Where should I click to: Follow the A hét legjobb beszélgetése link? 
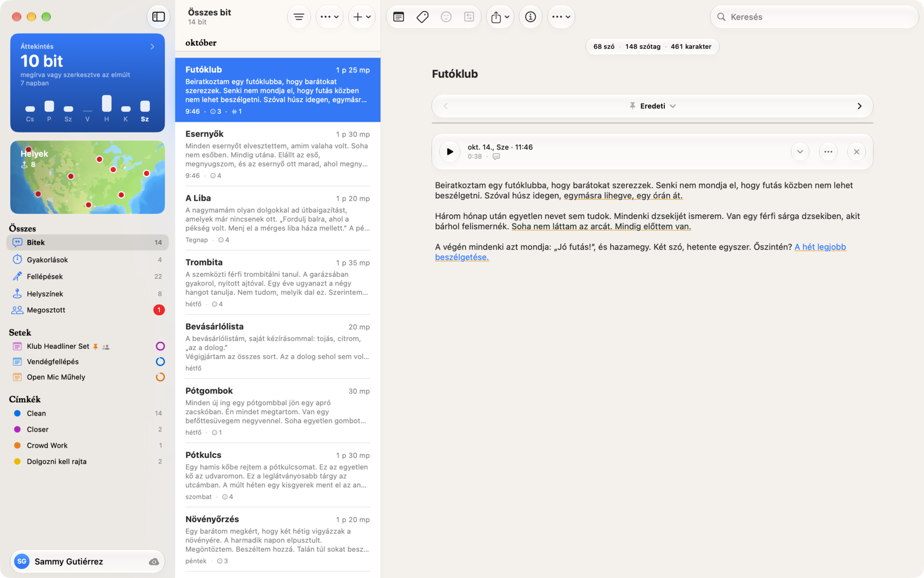point(640,252)
